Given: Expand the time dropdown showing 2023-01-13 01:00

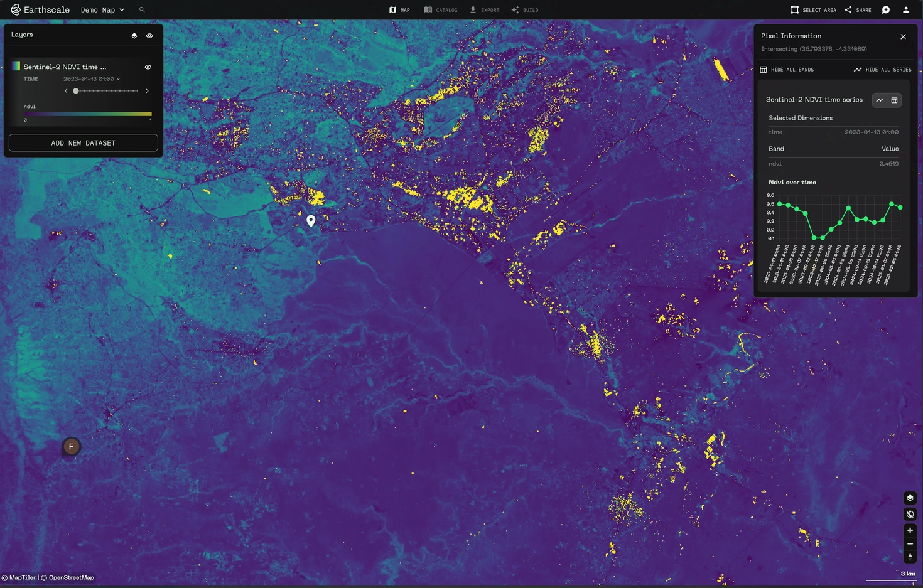Looking at the screenshot, I should [x=92, y=79].
